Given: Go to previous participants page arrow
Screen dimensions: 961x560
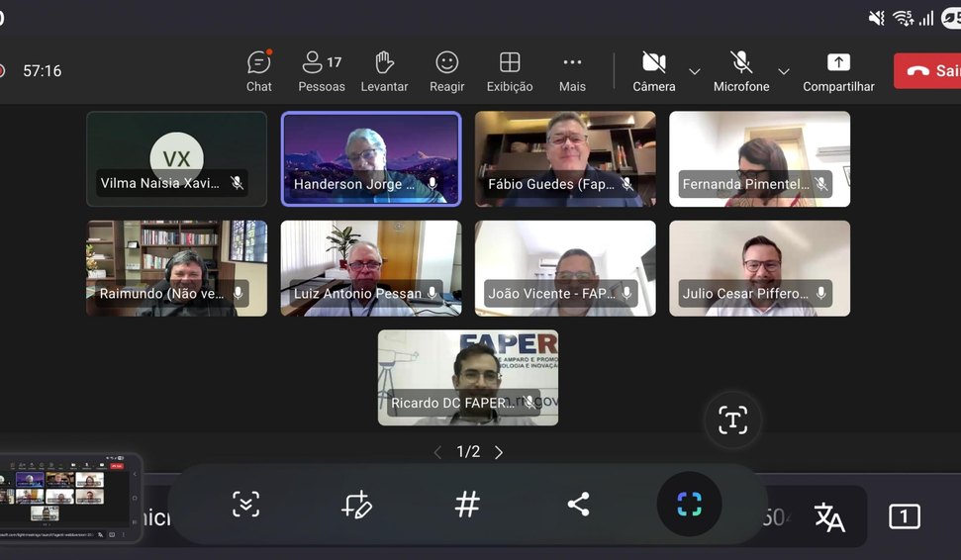Looking at the screenshot, I should 437,452.
